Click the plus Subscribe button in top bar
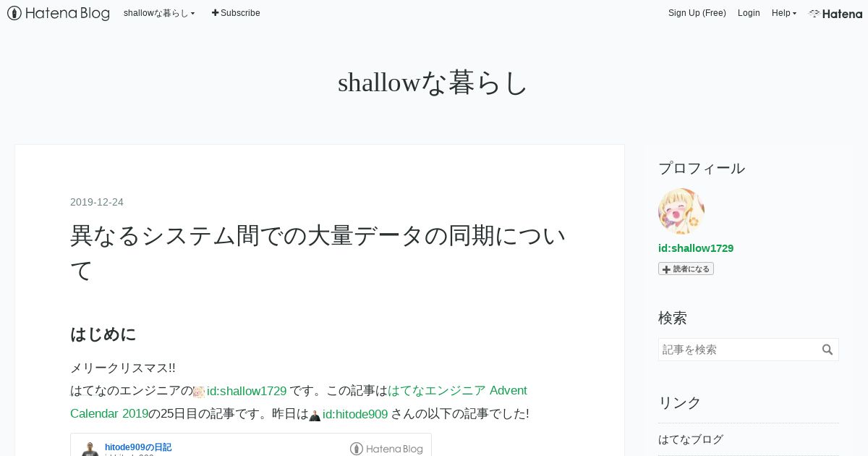 click(x=236, y=13)
